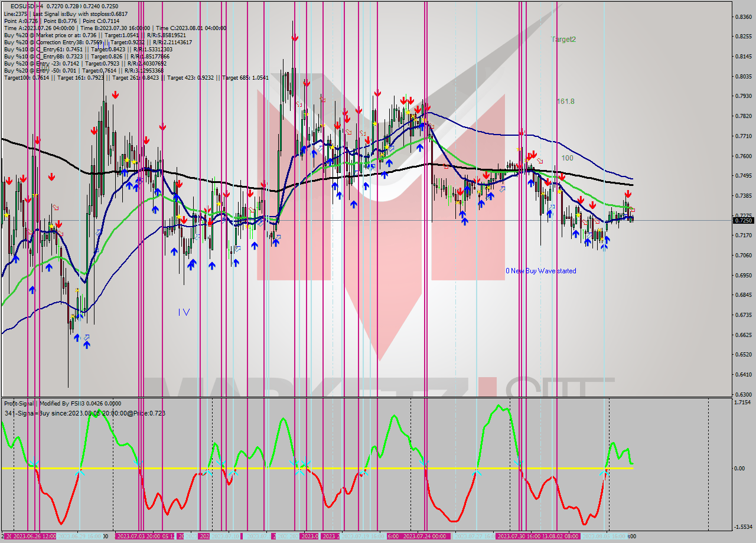Click the 2023.07.30 16:00 time label

(x=518, y=536)
